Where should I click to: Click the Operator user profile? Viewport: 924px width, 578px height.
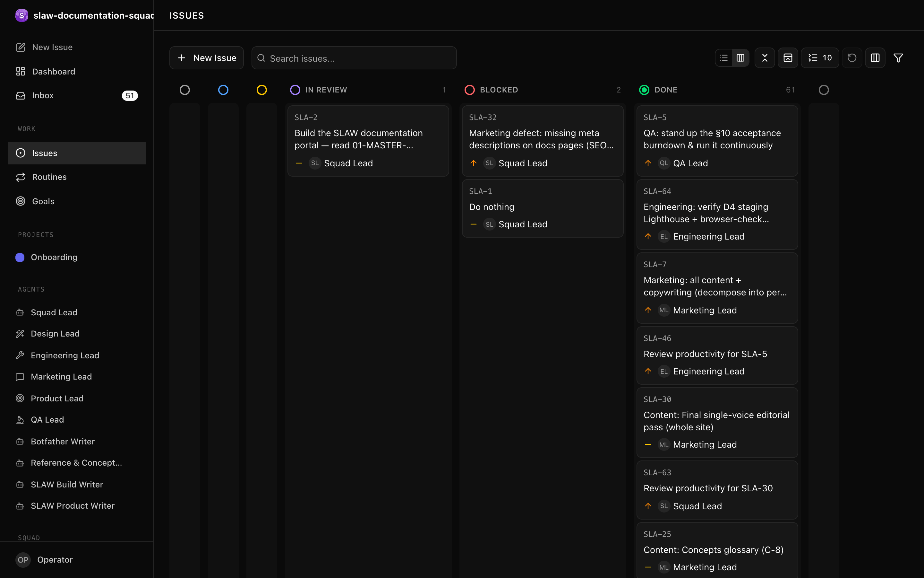point(76,560)
